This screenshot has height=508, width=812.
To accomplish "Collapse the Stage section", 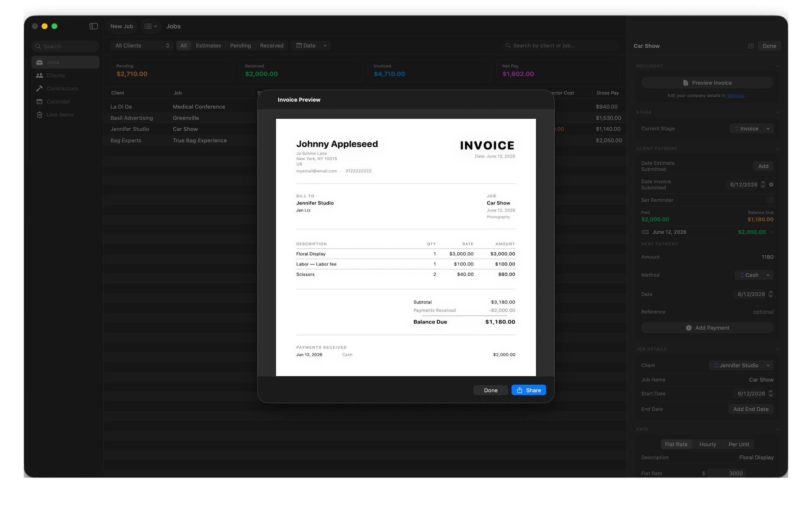I will [x=778, y=112].
